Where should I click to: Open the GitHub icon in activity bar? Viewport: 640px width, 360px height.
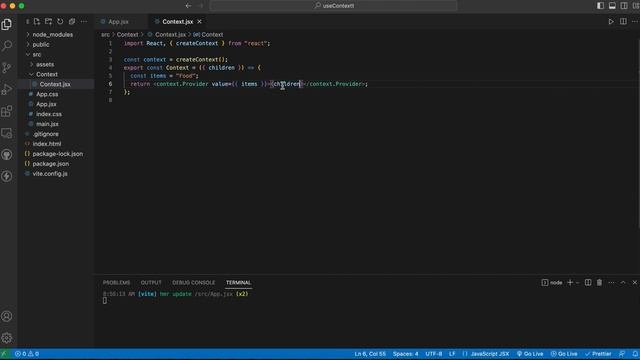[7, 155]
